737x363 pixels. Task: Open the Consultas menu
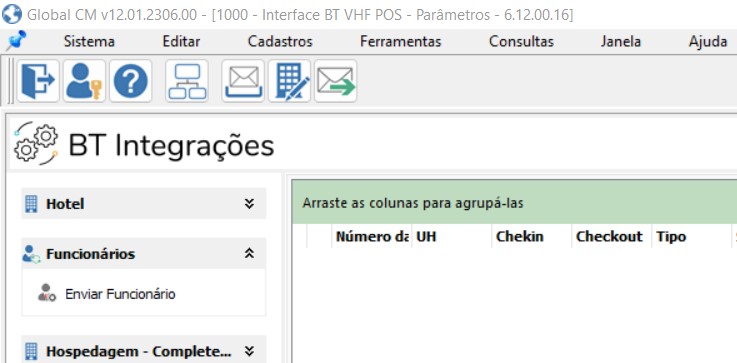521,41
